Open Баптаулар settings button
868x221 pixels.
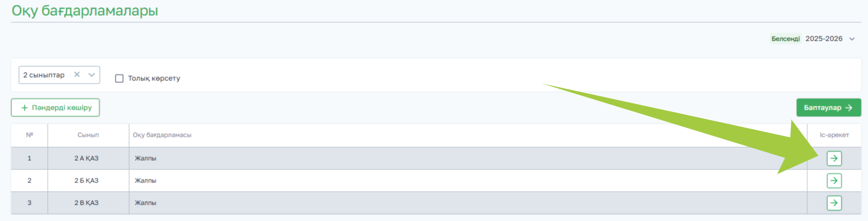828,108
